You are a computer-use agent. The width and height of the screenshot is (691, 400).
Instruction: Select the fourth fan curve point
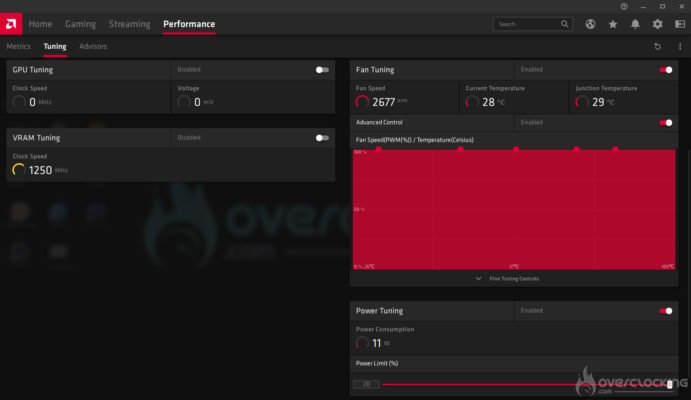coord(576,150)
